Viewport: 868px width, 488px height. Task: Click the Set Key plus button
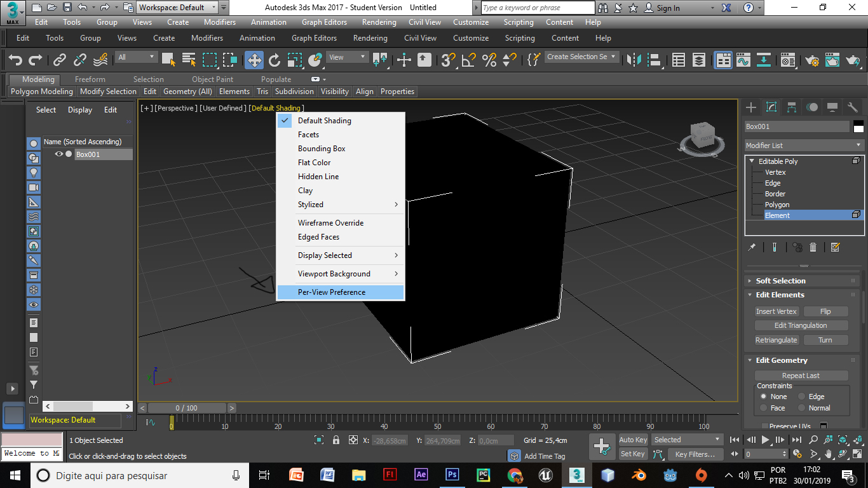[x=601, y=446]
